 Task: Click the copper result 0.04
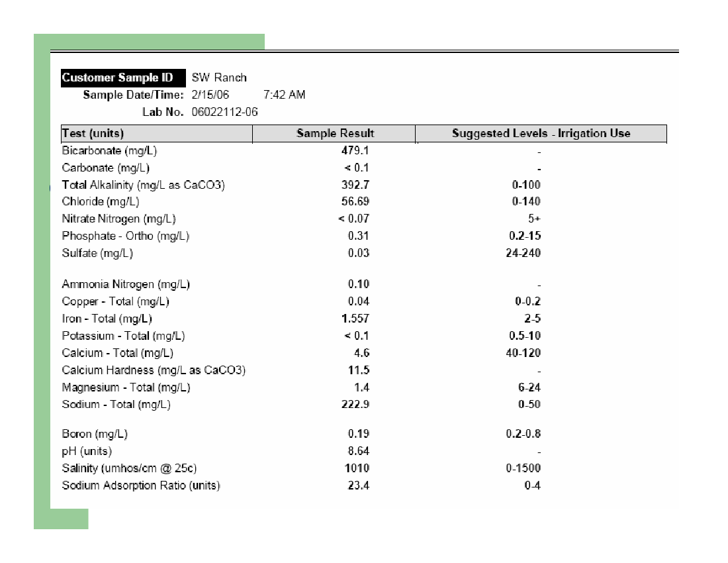359,301
